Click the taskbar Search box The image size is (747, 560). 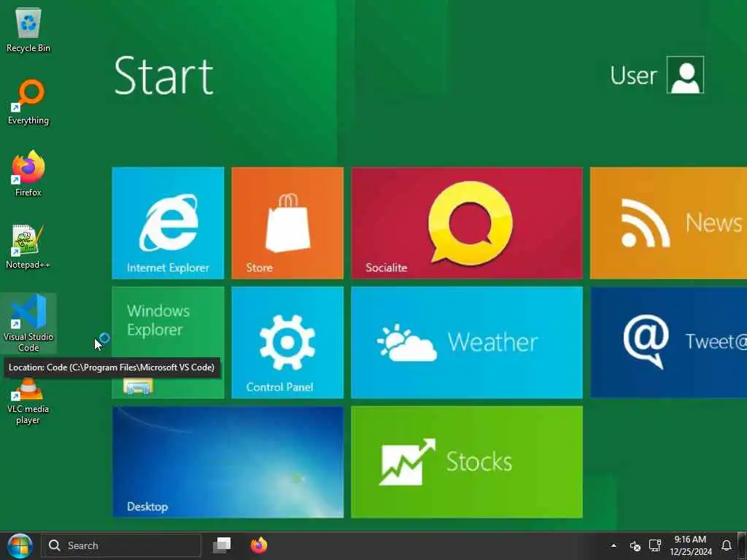(121, 545)
